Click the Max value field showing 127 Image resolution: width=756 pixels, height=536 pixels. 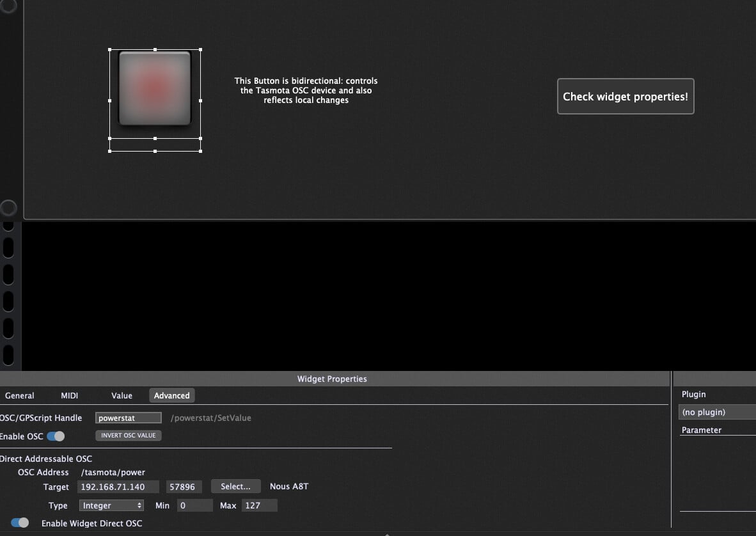[x=259, y=505]
